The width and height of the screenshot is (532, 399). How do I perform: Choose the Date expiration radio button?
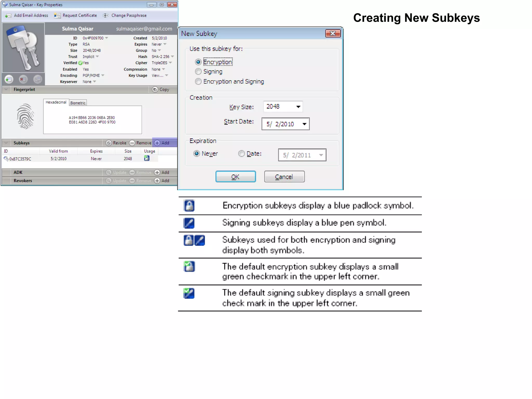pyautogui.click(x=242, y=154)
